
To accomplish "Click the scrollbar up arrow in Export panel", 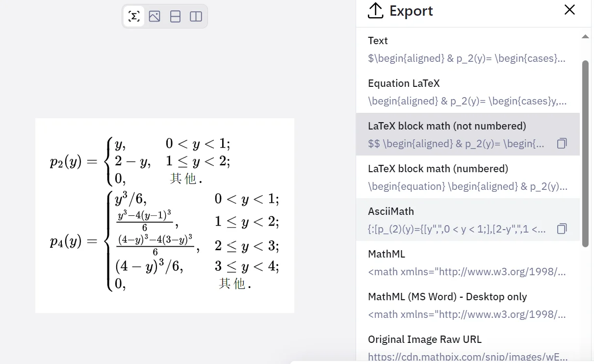I will (585, 37).
